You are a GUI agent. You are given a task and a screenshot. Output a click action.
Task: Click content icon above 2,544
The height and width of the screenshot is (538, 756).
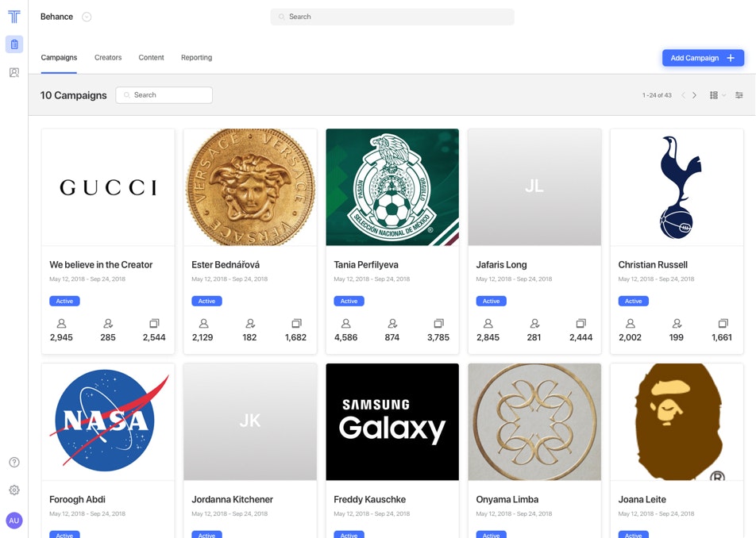[154, 323]
